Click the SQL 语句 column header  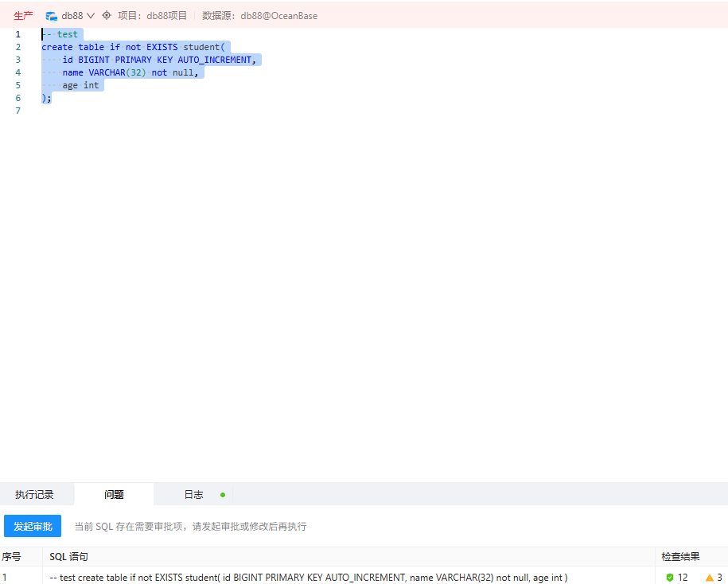click(68, 557)
